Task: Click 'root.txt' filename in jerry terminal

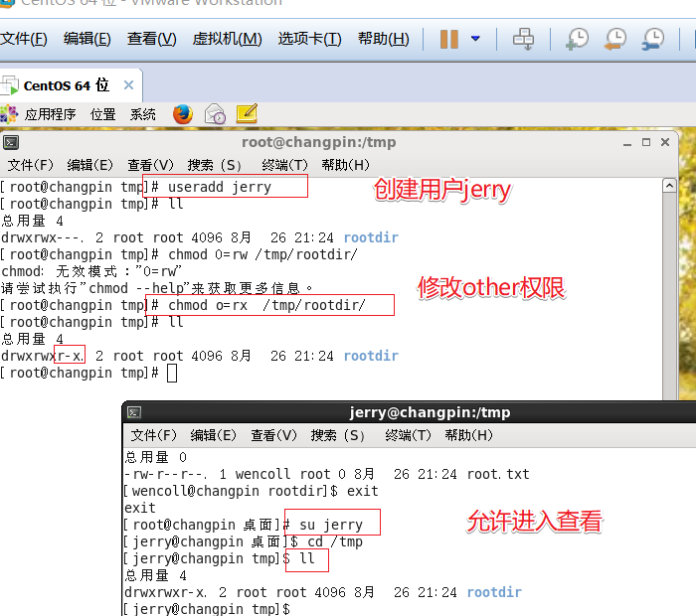Action: (498, 474)
